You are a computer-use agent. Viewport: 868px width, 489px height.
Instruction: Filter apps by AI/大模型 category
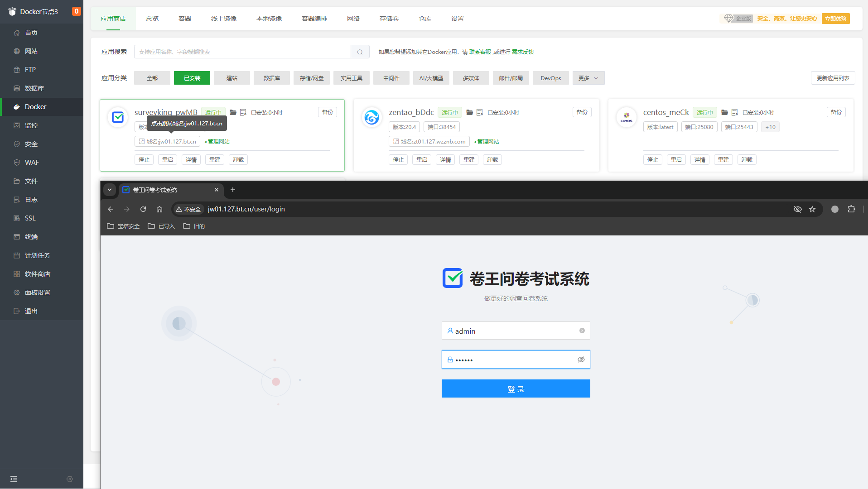point(431,78)
